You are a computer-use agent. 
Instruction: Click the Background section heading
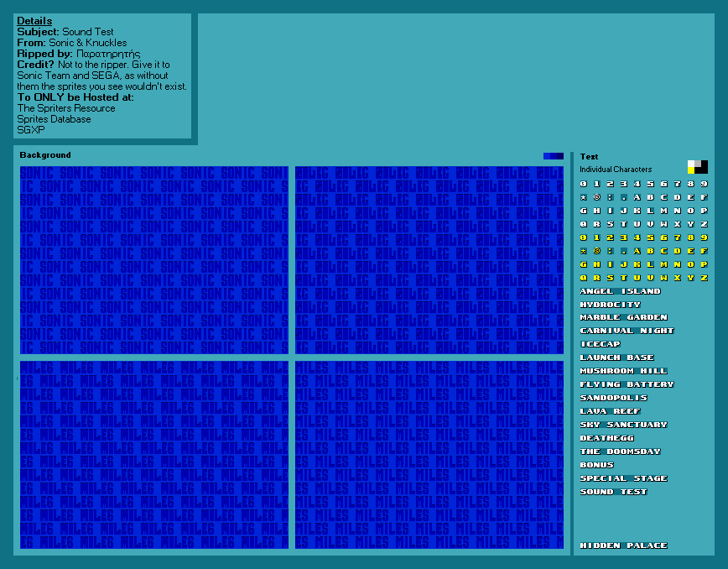coord(45,155)
